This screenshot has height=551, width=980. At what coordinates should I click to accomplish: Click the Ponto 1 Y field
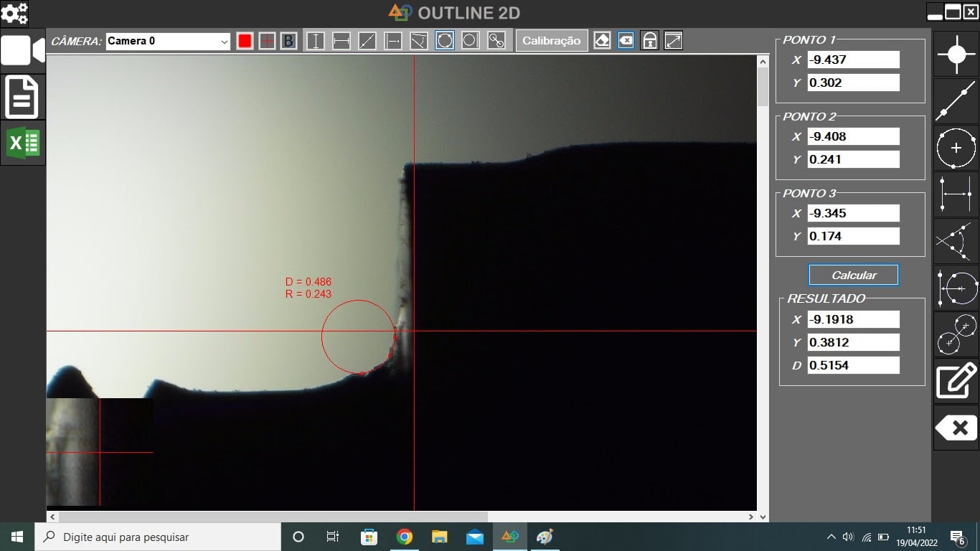[854, 83]
